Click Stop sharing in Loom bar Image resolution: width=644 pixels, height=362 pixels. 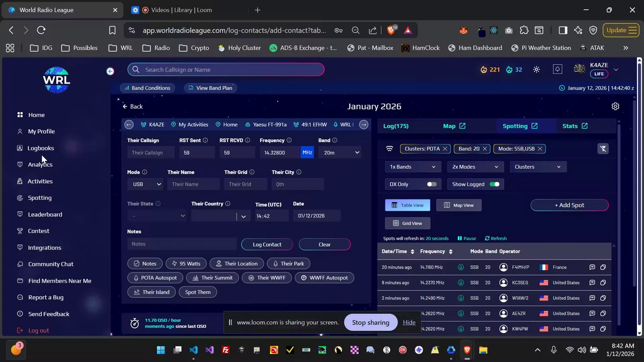coord(371,322)
